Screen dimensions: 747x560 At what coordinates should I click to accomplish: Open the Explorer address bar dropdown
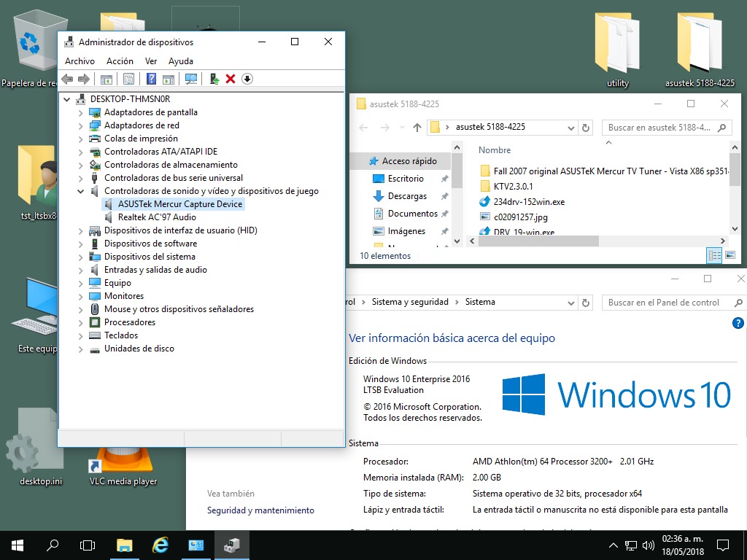tap(570, 128)
